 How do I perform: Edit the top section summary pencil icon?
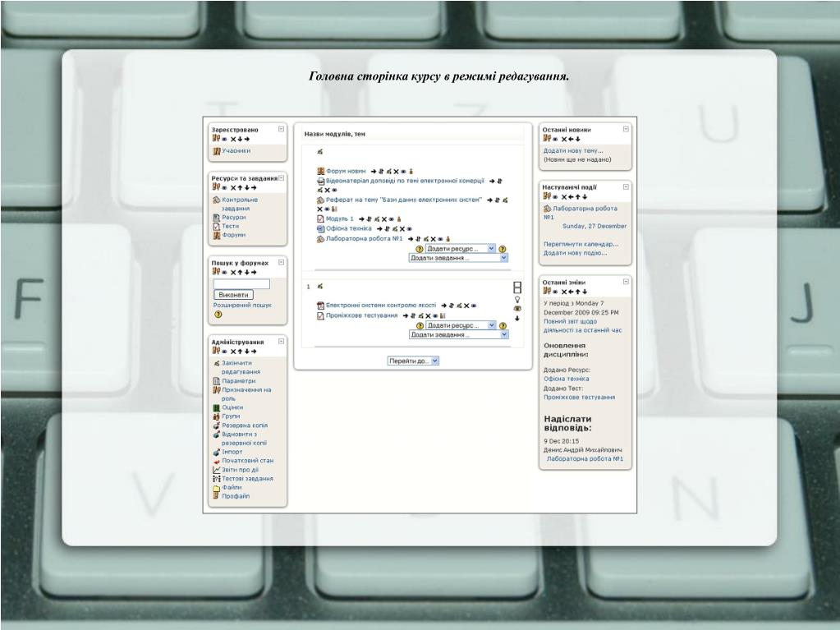(x=319, y=152)
